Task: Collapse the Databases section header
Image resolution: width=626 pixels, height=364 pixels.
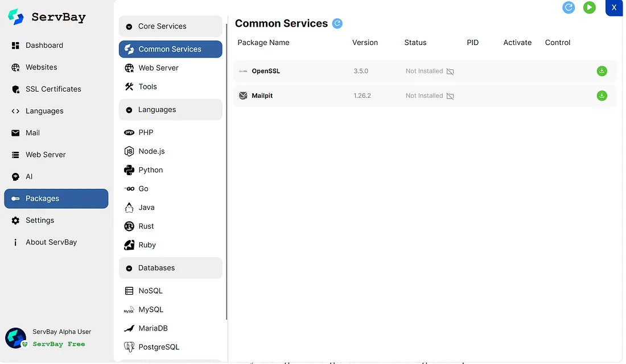Action: pos(171,268)
